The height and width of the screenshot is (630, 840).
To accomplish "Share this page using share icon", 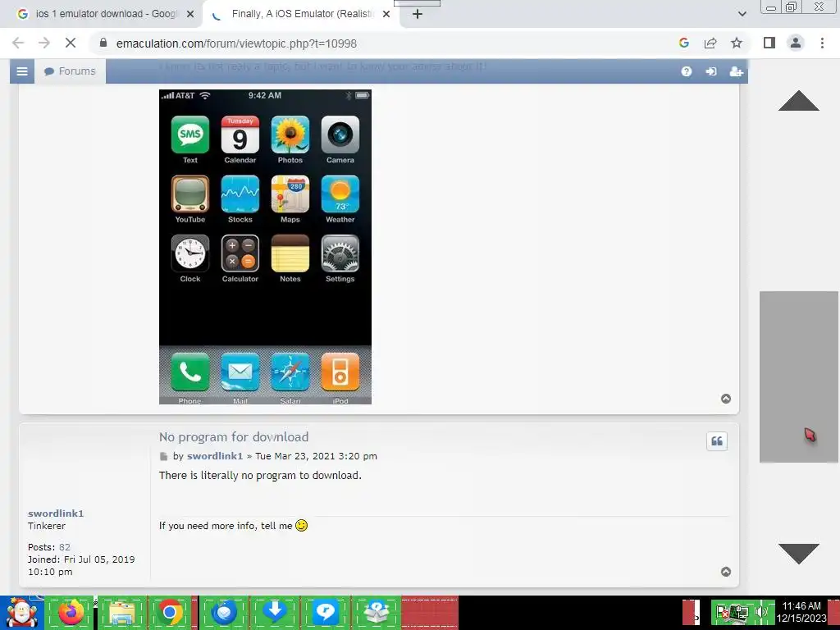I will 710,43.
